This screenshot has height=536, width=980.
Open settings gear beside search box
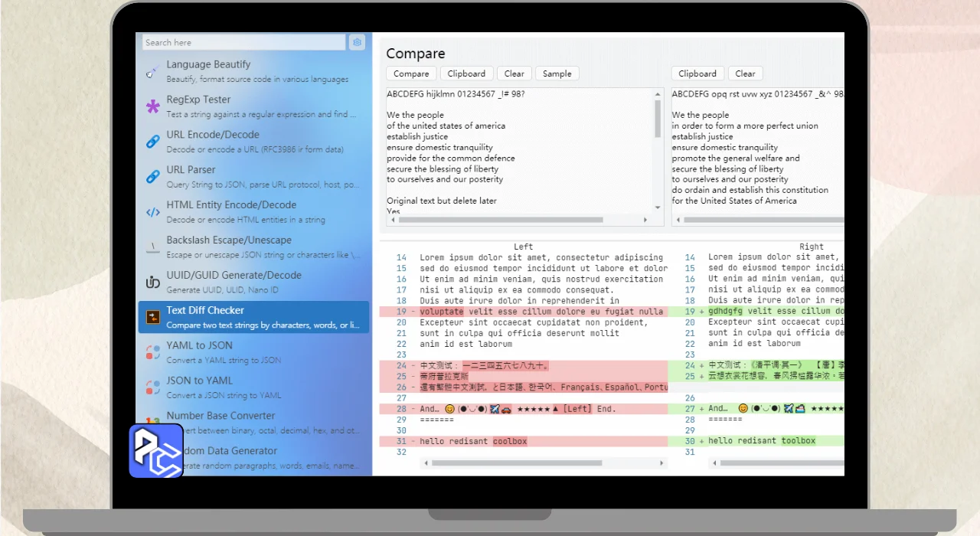(357, 43)
